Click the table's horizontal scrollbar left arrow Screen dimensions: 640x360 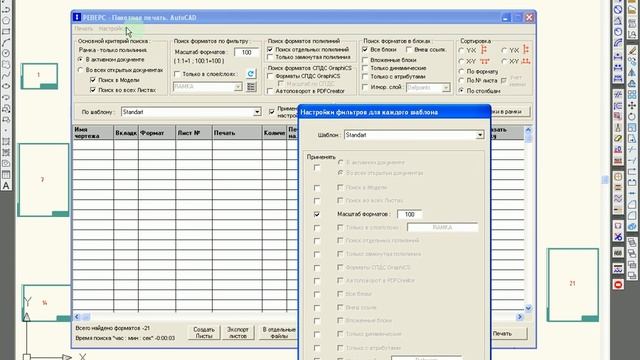pyautogui.click(x=77, y=317)
